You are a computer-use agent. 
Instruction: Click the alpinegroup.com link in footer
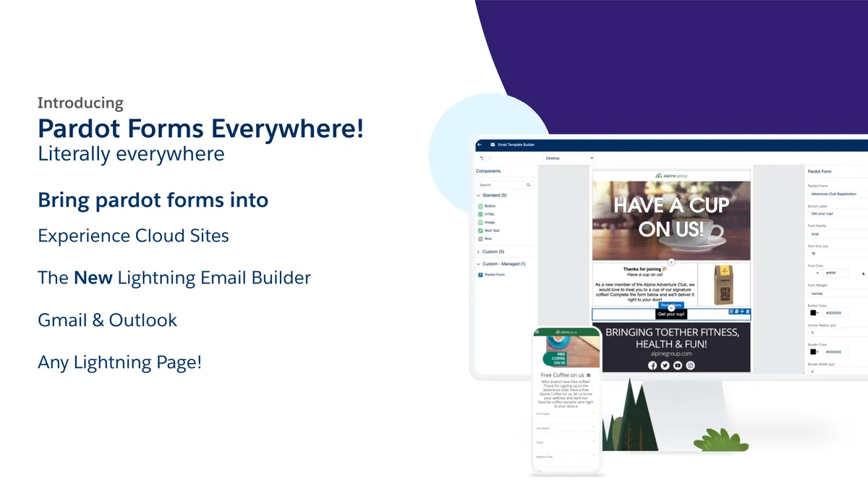tap(671, 354)
